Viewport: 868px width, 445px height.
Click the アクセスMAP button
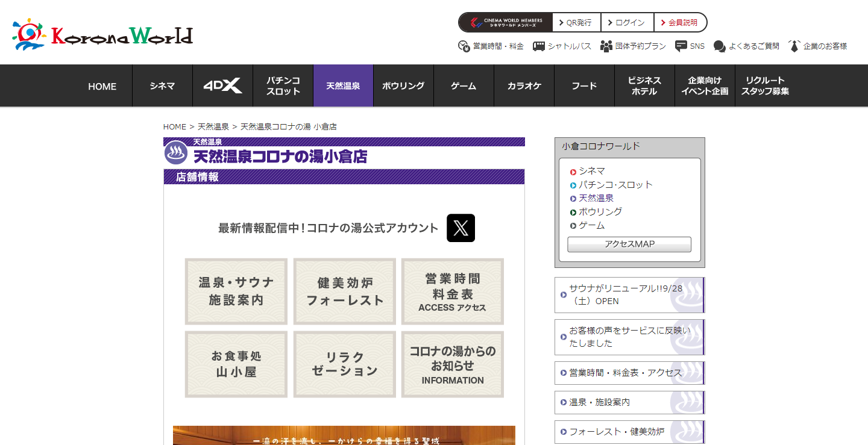[629, 244]
